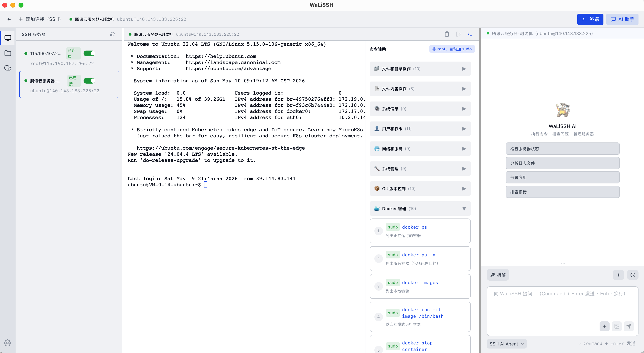
Task: Go back with the left arrow icon
Action: (x=9, y=19)
